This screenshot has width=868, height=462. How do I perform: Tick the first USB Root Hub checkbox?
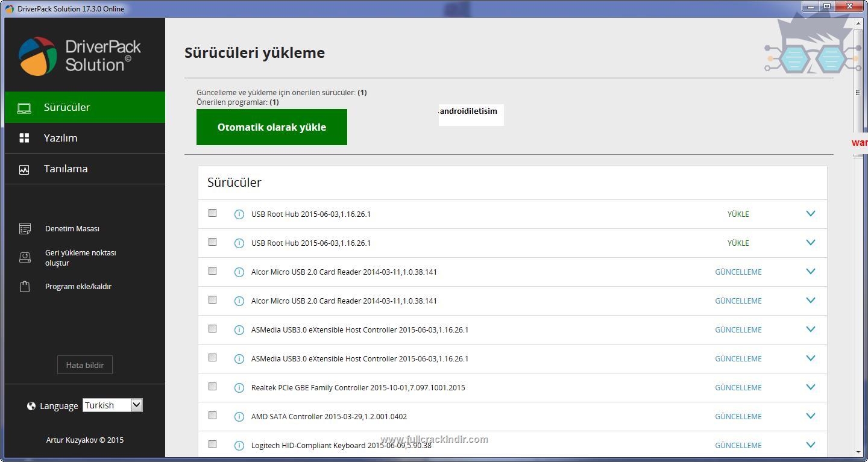tap(212, 213)
